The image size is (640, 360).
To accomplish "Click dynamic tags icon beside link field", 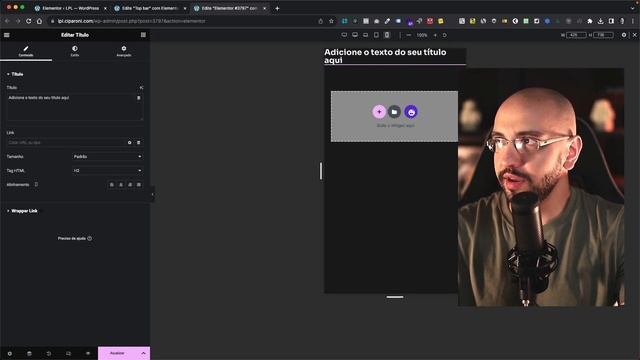I will [x=139, y=142].
